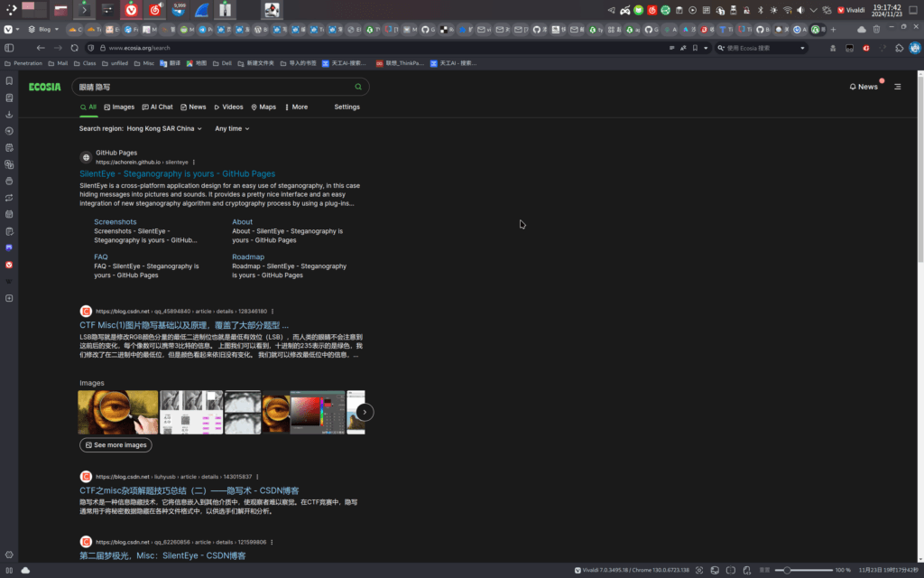Bookmark this page from address bar
The width and height of the screenshot is (924, 578).
[x=696, y=48]
